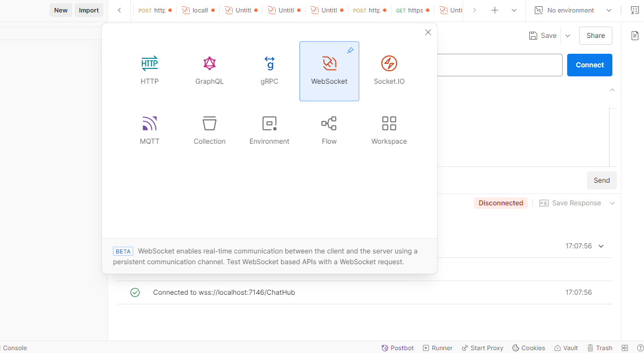The image size is (644, 353).
Task: Open a new request tab with plus
Action: coord(495,10)
